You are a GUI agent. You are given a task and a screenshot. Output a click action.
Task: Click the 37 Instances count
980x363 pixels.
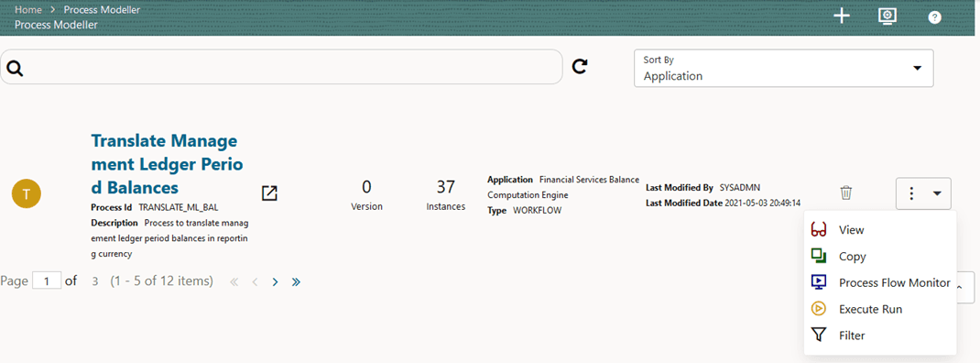pyautogui.click(x=445, y=186)
